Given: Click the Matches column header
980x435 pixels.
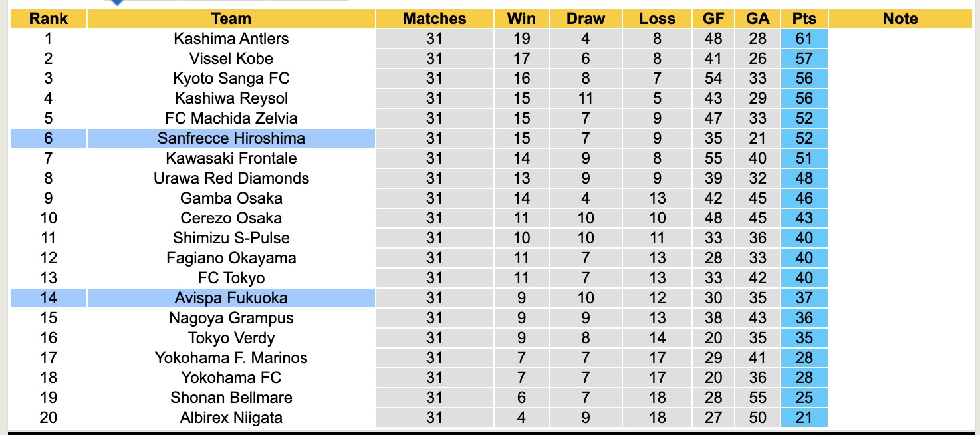Looking at the screenshot, I should 435,19.
